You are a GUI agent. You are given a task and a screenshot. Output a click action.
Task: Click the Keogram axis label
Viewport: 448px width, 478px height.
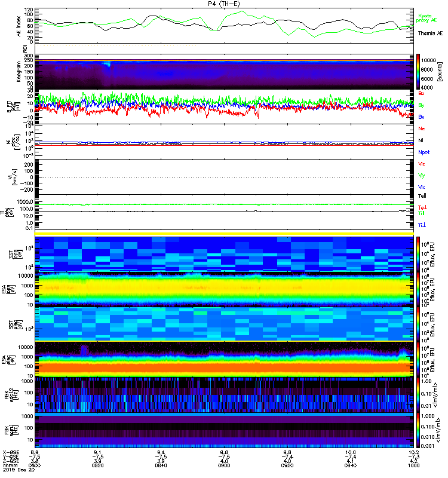point(19,72)
